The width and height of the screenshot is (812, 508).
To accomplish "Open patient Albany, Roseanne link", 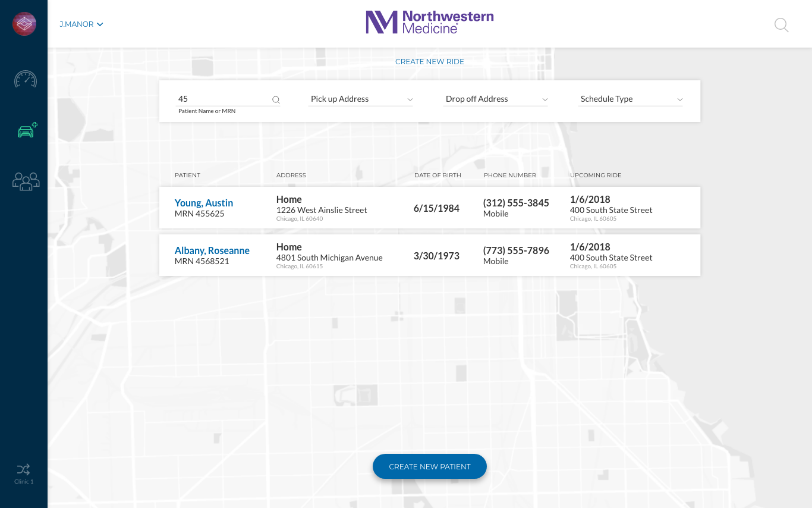I will (212, 250).
